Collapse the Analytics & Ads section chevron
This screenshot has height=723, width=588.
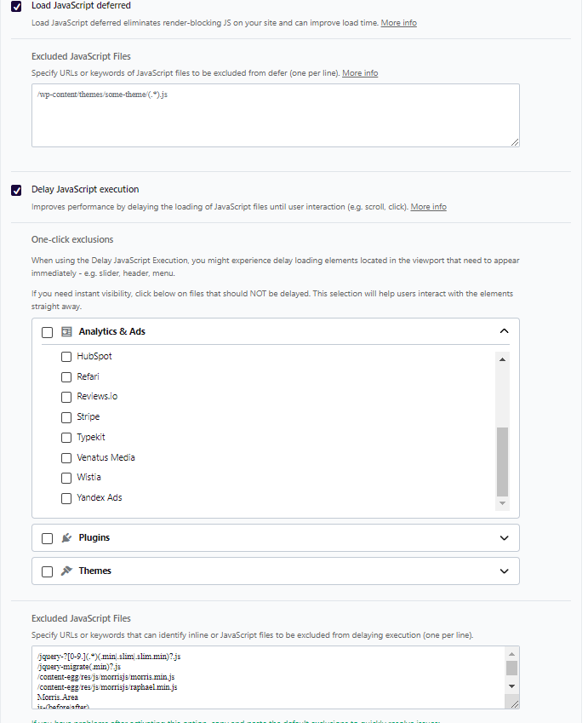pyautogui.click(x=504, y=331)
